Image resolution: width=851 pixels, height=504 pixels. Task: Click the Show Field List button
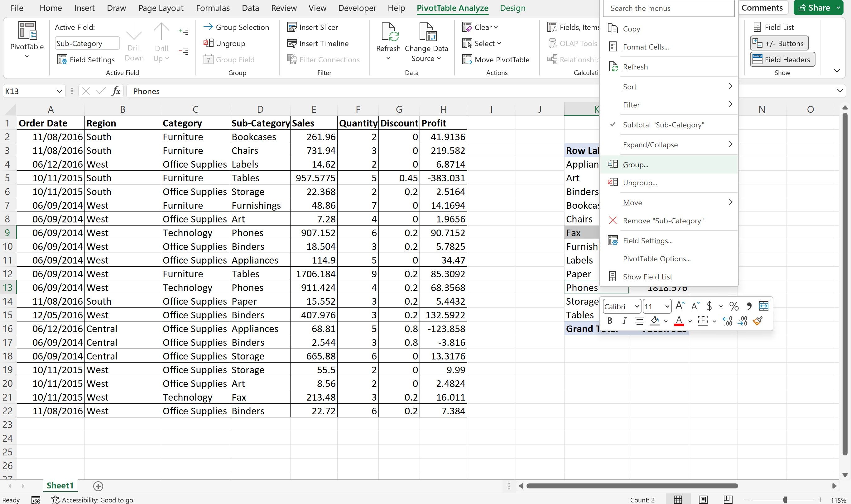pyautogui.click(x=647, y=276)
